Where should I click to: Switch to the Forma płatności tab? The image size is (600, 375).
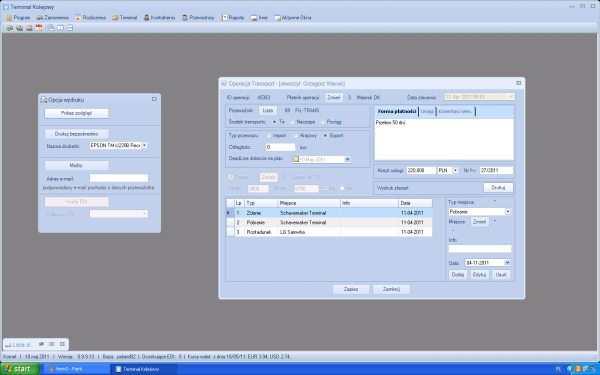[397, 111]
